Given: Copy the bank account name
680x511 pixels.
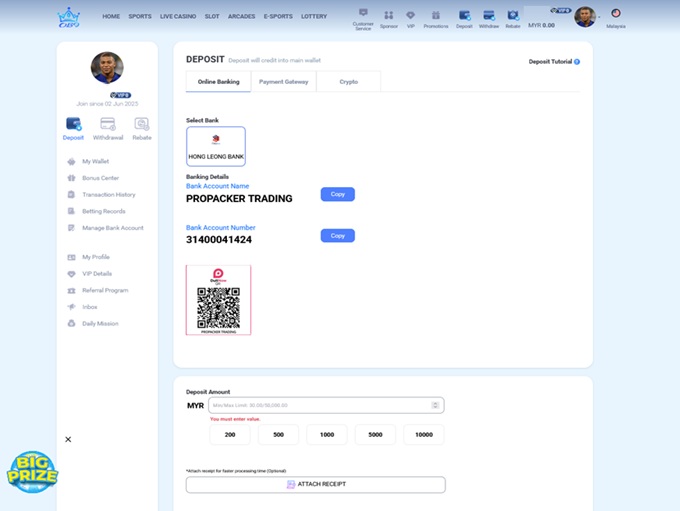Looking at the screenshot, I should pos(337,194).
